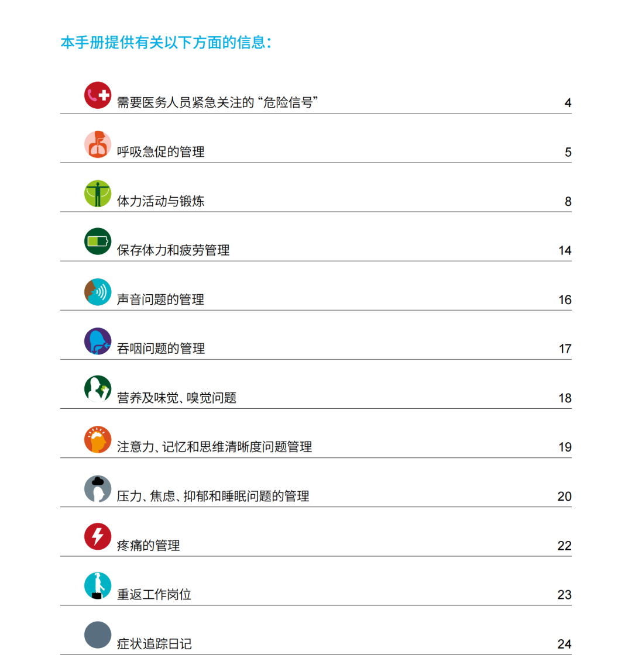Screen dimensions: 632x672
Task: Click page number 14 for fatigue management
Action: pos(565,251)
